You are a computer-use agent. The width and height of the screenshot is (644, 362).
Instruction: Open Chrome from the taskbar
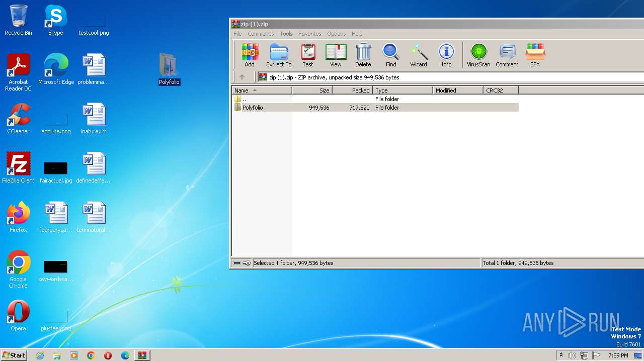coord(91,355)
